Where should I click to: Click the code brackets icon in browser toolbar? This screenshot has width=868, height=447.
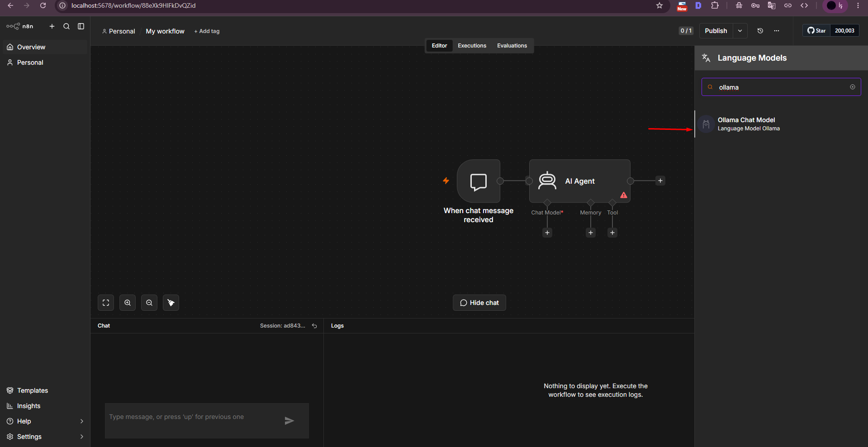pos(804,5)
